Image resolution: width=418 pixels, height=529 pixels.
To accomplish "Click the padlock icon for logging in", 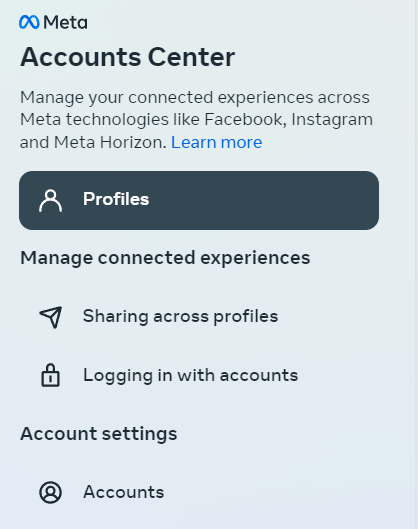I will click(51, 375).
